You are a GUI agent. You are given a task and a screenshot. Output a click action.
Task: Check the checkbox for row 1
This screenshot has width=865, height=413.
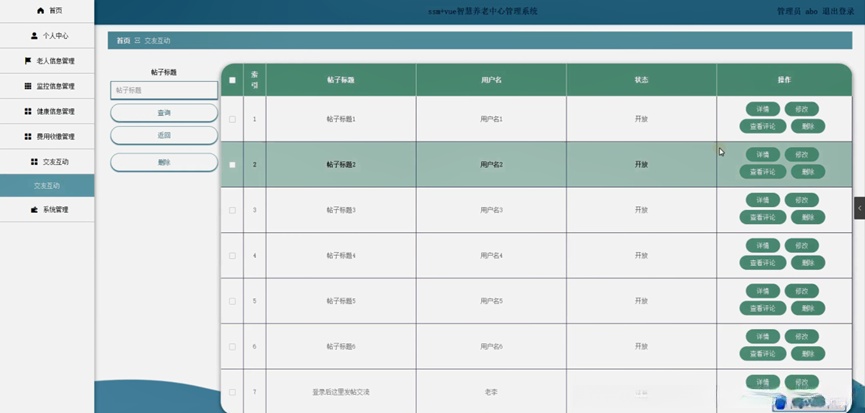coord(233,119)
